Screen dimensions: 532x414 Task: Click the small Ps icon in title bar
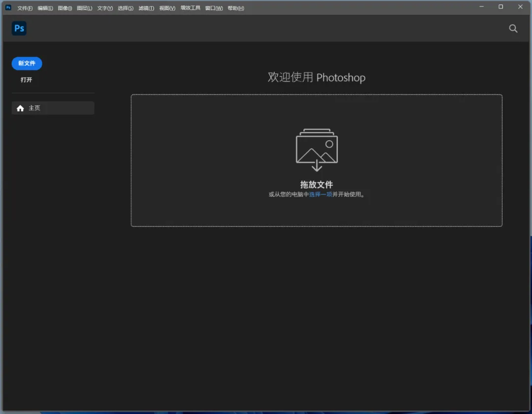coord(8,7)
